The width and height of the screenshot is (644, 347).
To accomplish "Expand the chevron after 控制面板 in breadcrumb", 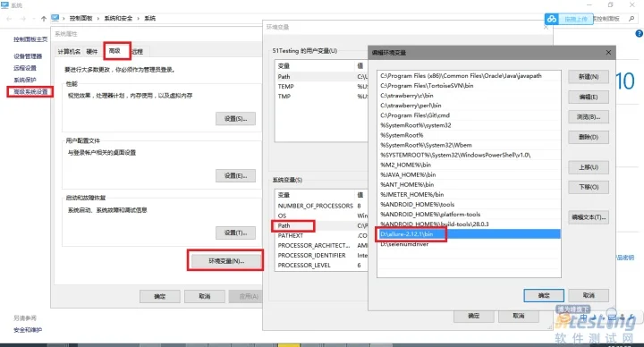I will [x=98, y=19].
